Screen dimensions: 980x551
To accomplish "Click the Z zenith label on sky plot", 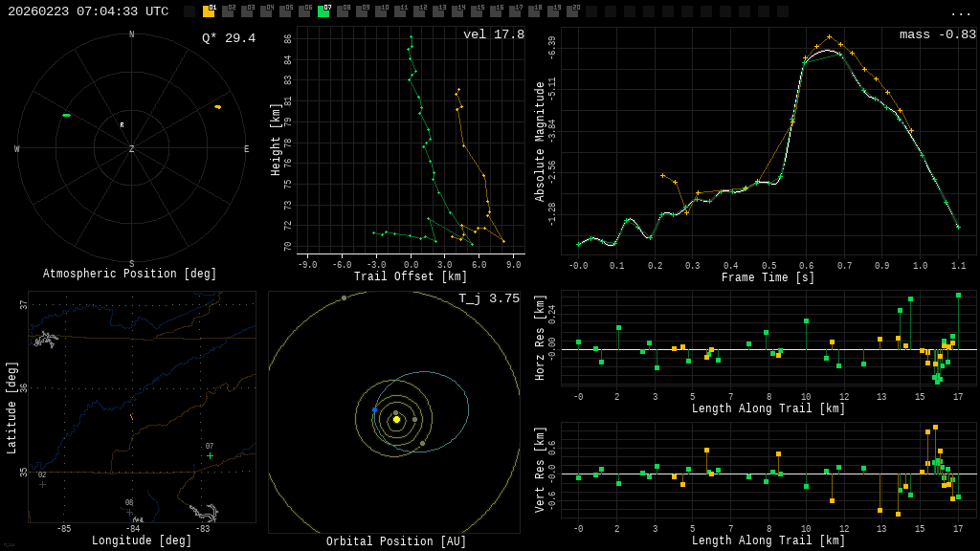I will coord(131,148).
